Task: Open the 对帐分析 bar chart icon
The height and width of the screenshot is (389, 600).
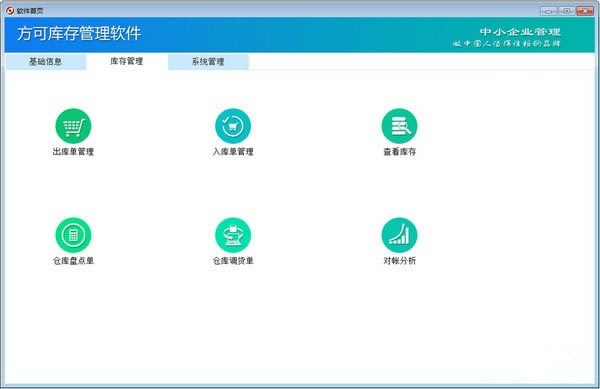Action: [399, 235]
